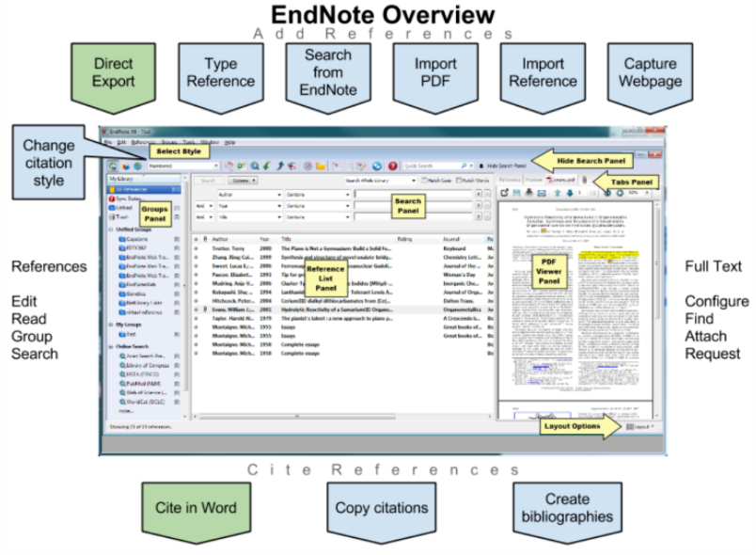The image size is (756, 555).
Task: Open the File menu
Action: [108, 142]
